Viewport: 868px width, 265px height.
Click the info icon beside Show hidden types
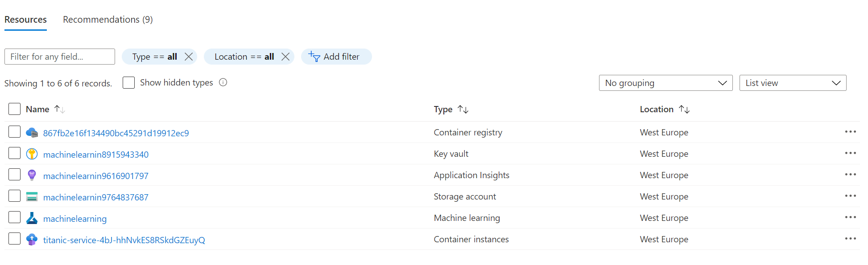click(x=223, y=82)
